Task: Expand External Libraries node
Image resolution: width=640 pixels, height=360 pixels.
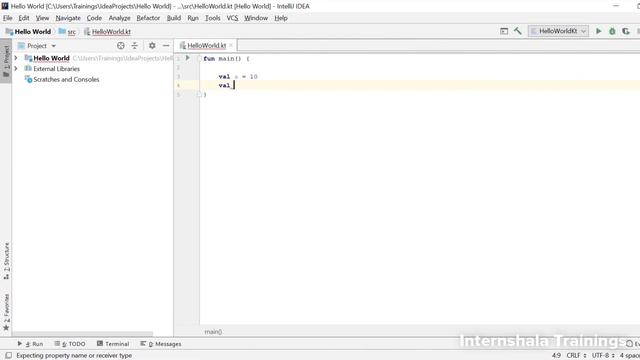Action: [16, 69]
